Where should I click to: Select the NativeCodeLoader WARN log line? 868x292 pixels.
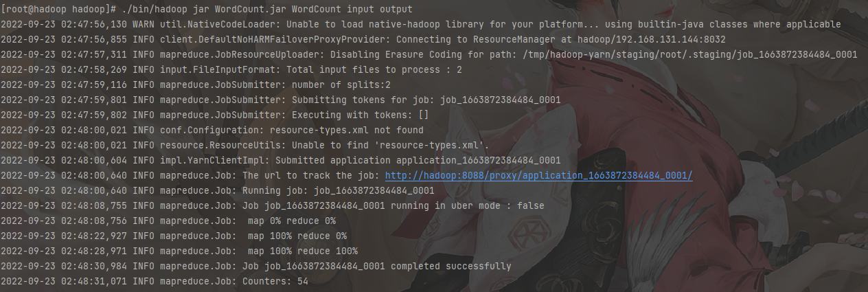[420, 25]
